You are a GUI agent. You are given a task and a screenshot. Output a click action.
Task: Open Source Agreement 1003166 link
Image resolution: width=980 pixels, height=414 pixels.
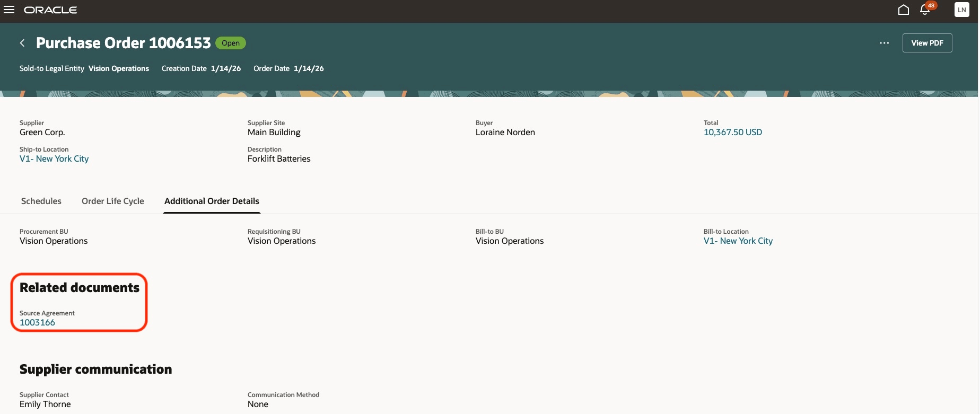click(x=37, y=322)
